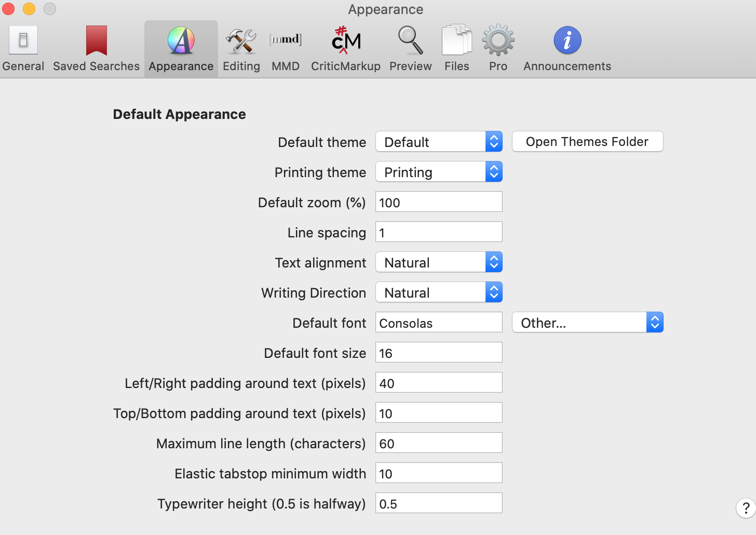Expand the Printing theme dropdown
Screen dimensions: 756x535
click(x=439, y=172)
